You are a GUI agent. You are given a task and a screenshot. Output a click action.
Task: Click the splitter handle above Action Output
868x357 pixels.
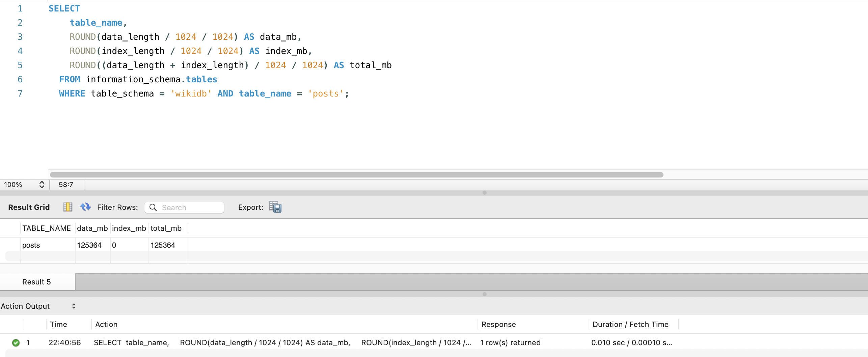pos(484,294)
